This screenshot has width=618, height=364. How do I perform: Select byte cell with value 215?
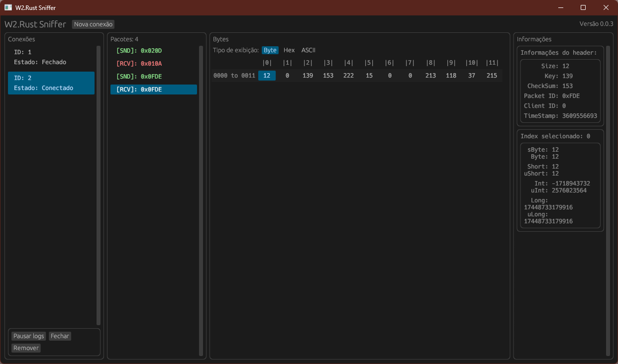point(492,76)
